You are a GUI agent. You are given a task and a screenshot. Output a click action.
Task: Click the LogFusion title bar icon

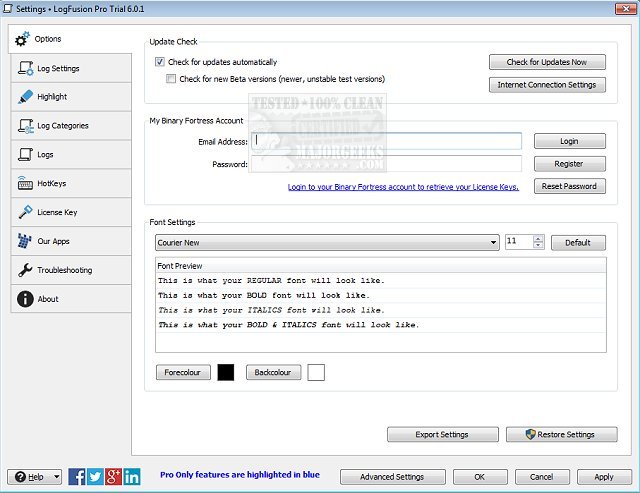[x=7, y=9]
